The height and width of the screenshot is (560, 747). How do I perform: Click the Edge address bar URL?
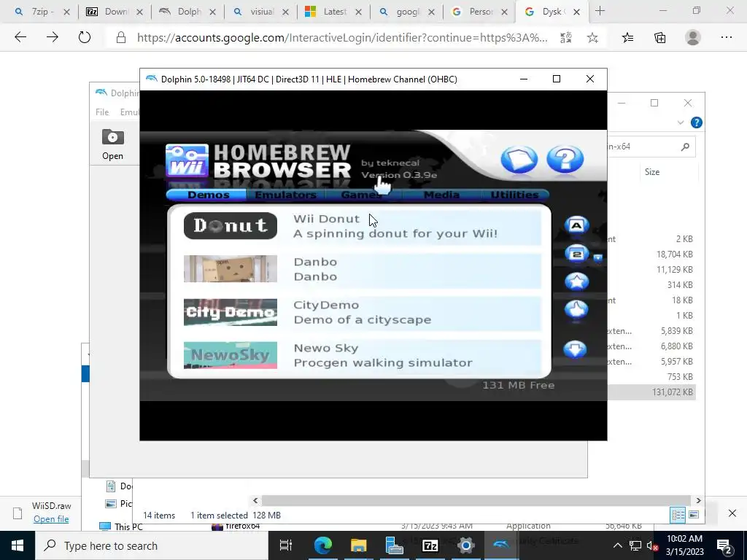point(342,38)
